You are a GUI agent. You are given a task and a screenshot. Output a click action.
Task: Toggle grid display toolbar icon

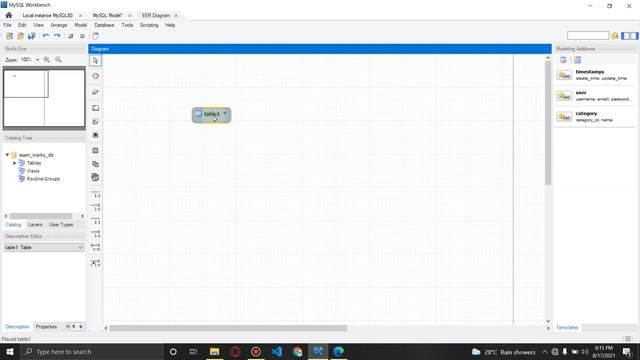[x=71, y=36]
